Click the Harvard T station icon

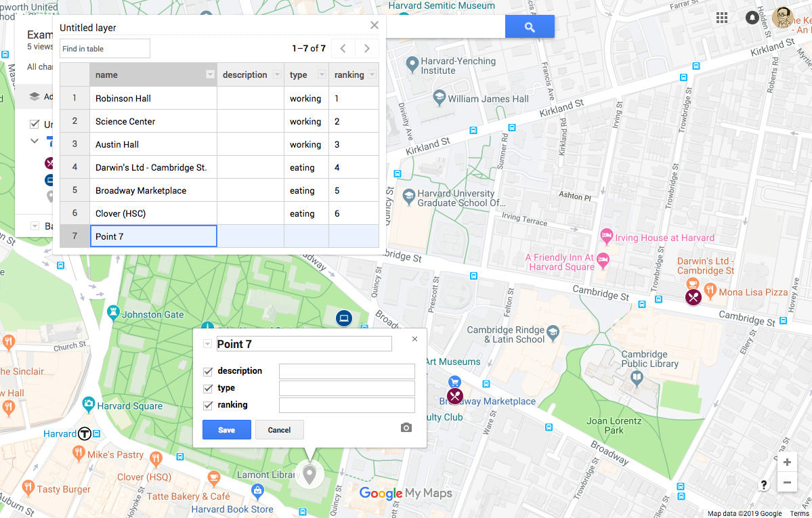coord(85,433)
